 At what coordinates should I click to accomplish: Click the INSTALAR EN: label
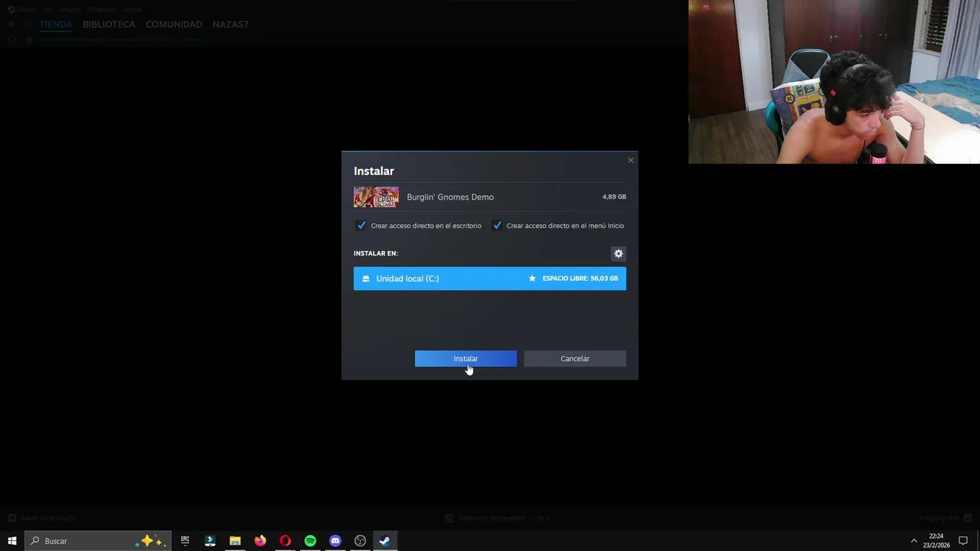(x=376, y=253)
